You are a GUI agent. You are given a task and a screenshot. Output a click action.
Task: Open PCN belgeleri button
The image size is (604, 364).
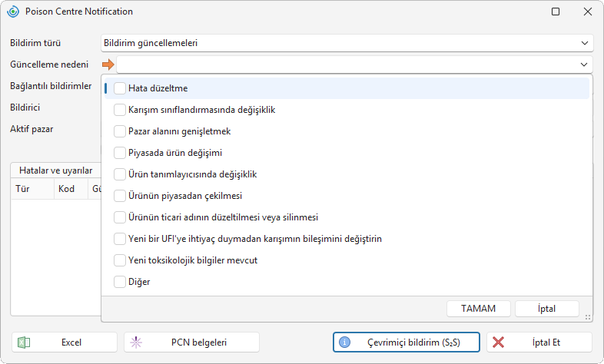(x=192, y=342)
